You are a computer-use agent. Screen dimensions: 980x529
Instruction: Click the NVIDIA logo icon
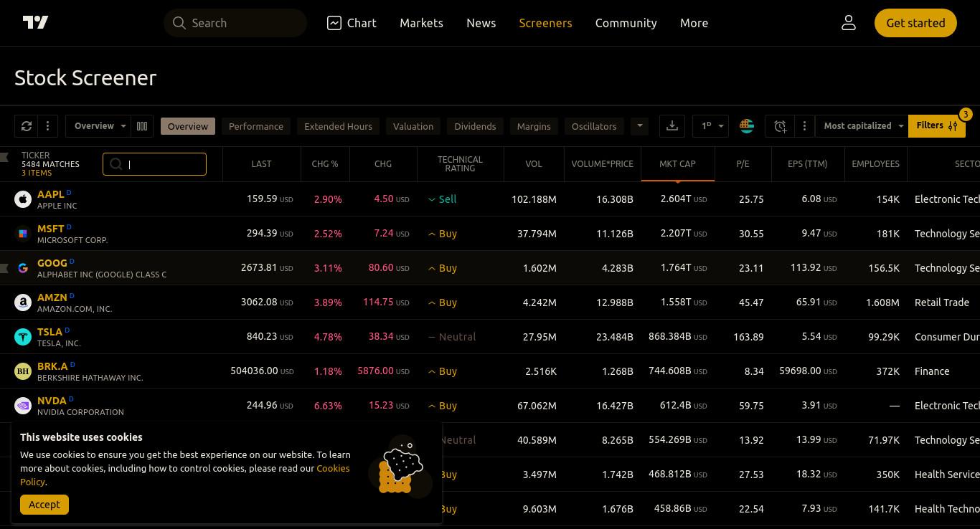coord(23,406)
